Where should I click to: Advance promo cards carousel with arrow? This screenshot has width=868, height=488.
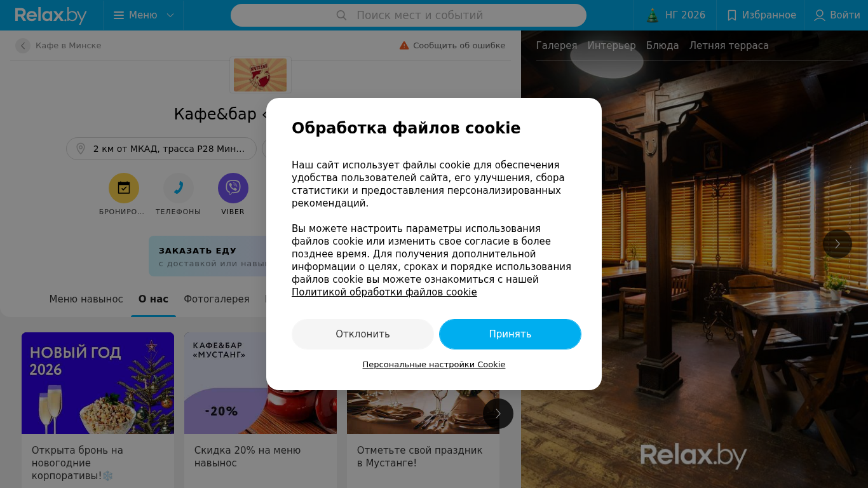[x=498, y=414]
